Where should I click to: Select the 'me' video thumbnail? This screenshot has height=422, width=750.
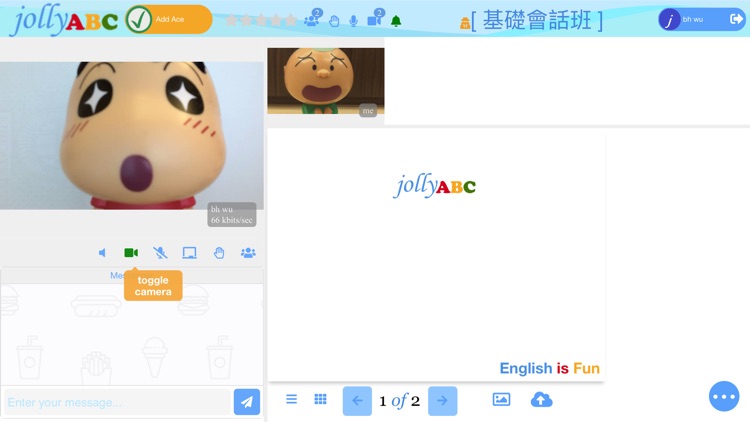pyautogui.click(x=326, y=81)
